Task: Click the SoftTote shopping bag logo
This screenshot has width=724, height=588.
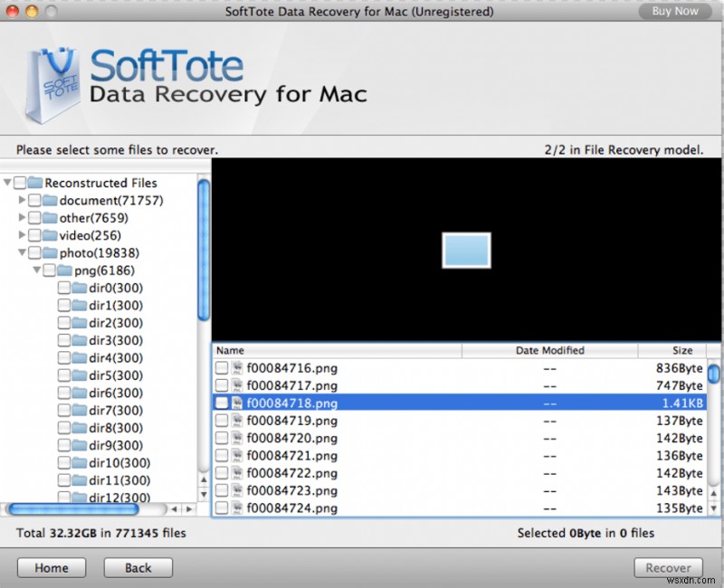Action: tap(52, 85)
